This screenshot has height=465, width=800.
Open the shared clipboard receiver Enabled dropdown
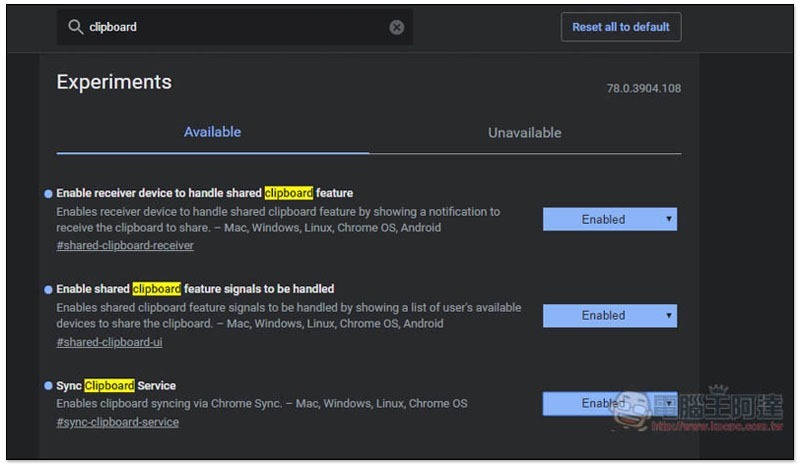pyautogui.click(x=609, y=219)
